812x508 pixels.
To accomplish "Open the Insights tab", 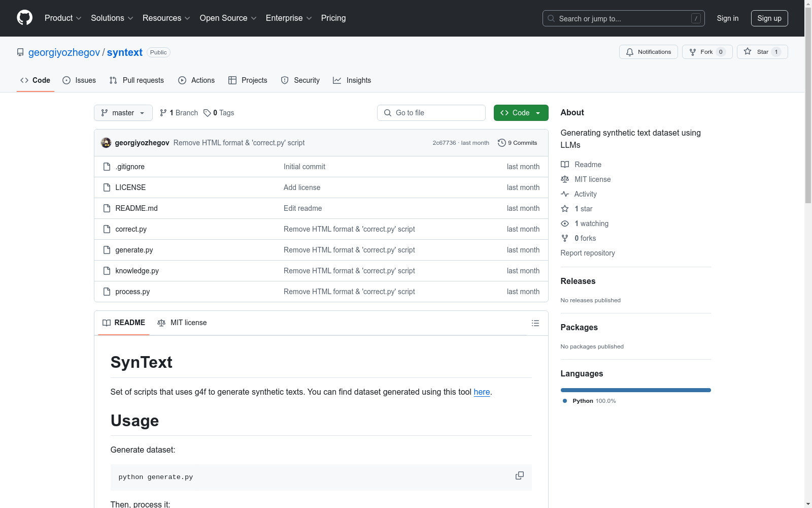I will pyautogui.click(x=352, y=80).
